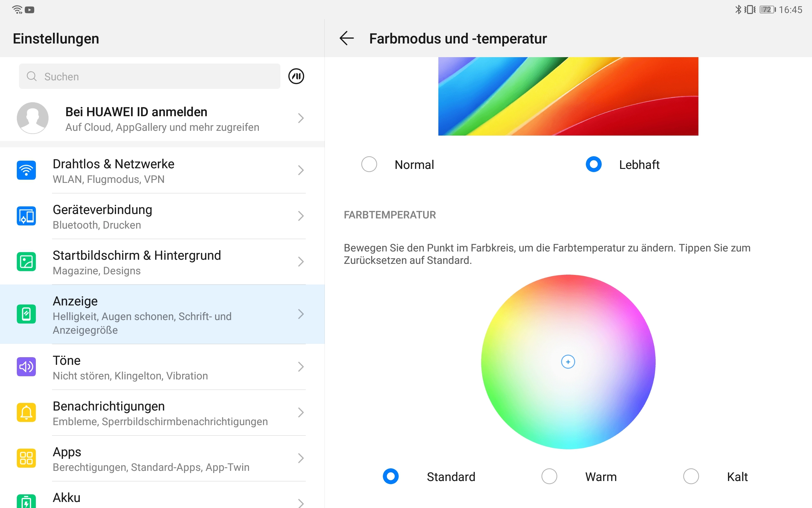Screen dimensions: 812x508
Task: Tap the battery 72 status indicator
Action: [x=768, y=10]
